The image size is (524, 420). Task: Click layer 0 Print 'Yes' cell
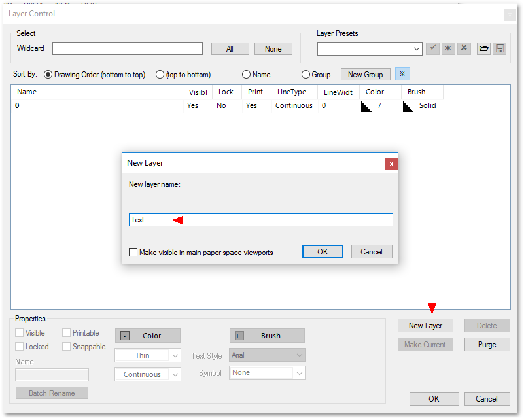pos(256,106)
